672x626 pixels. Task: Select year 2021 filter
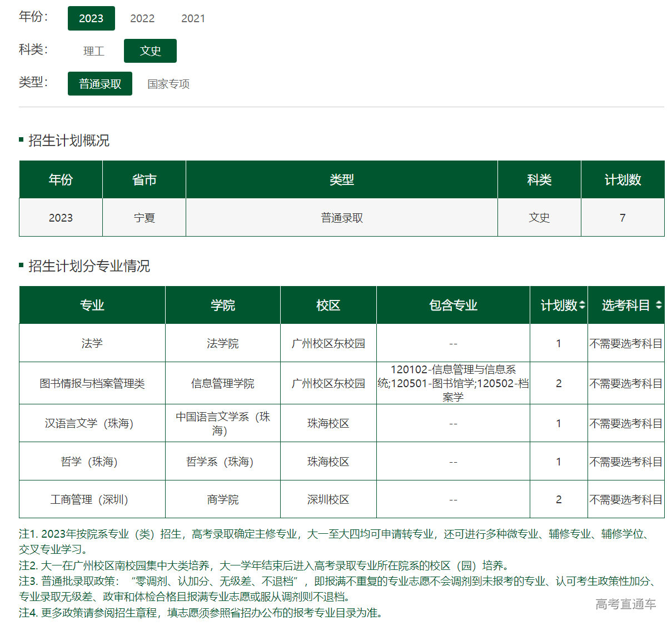(x=193, y=18)
